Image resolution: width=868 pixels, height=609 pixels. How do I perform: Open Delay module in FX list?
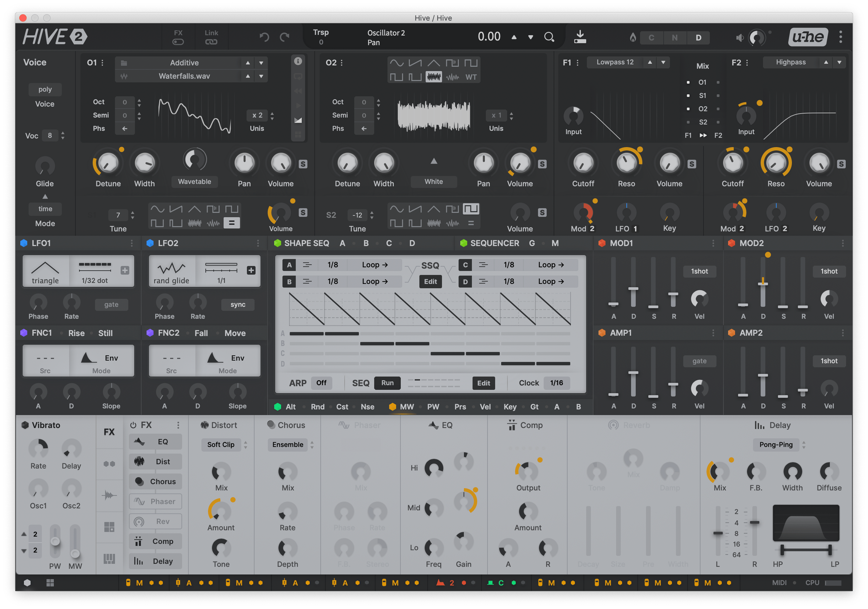[156, 561]
